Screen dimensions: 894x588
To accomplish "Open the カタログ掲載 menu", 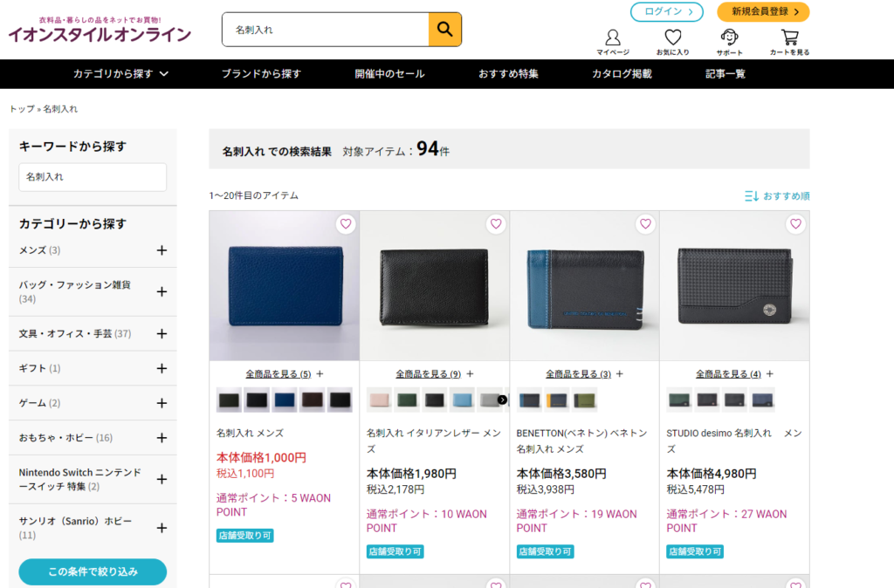I will [x=622, y=74].
